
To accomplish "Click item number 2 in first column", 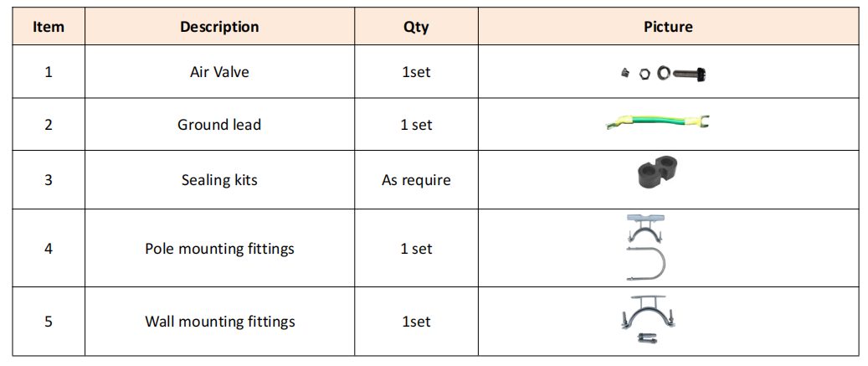I will pyautogui.click(x=48, y=125).
